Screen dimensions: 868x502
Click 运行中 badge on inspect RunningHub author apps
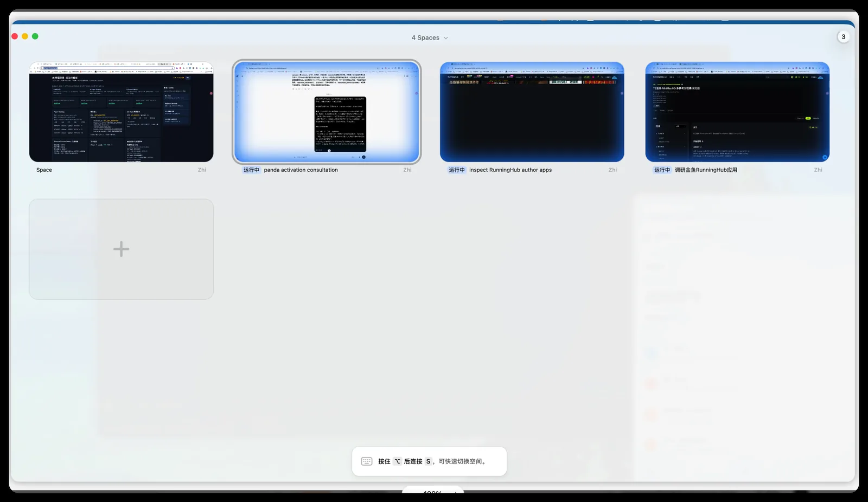click(x=457, y=170)
